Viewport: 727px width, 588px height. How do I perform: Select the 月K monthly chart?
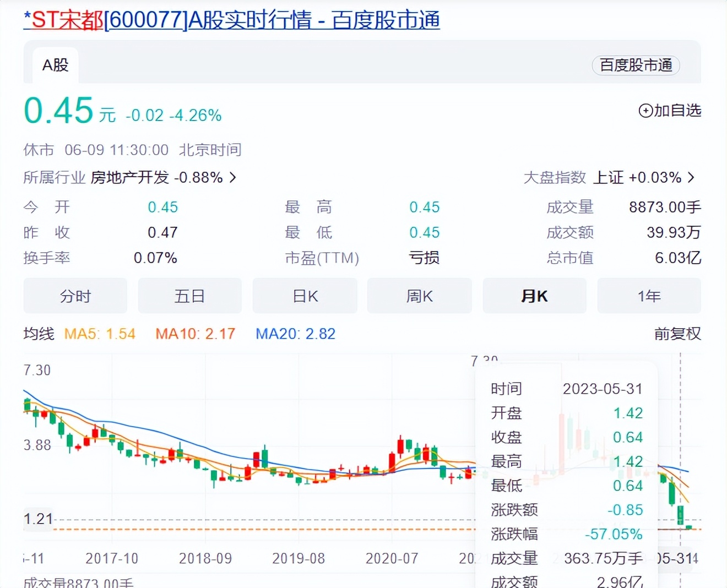(x=534, y=296)
